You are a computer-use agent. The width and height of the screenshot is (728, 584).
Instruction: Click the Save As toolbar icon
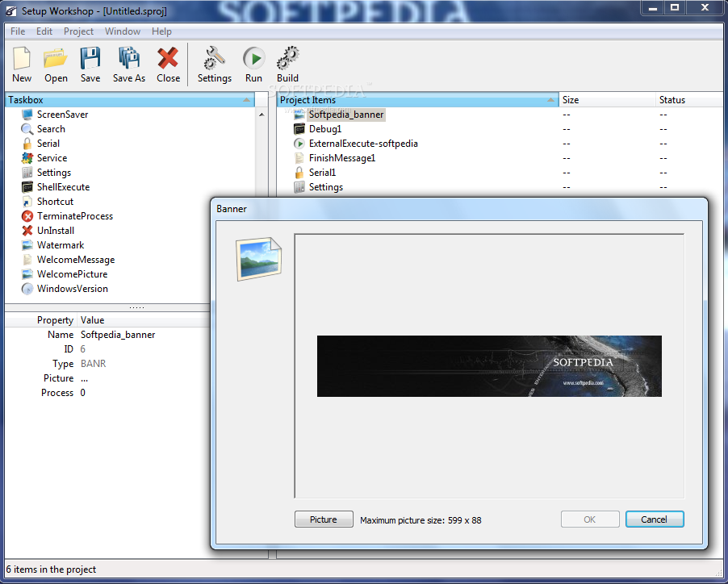point(128,58)
